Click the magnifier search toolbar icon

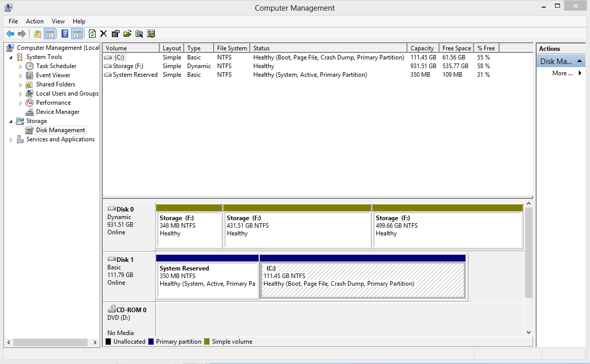138,34
